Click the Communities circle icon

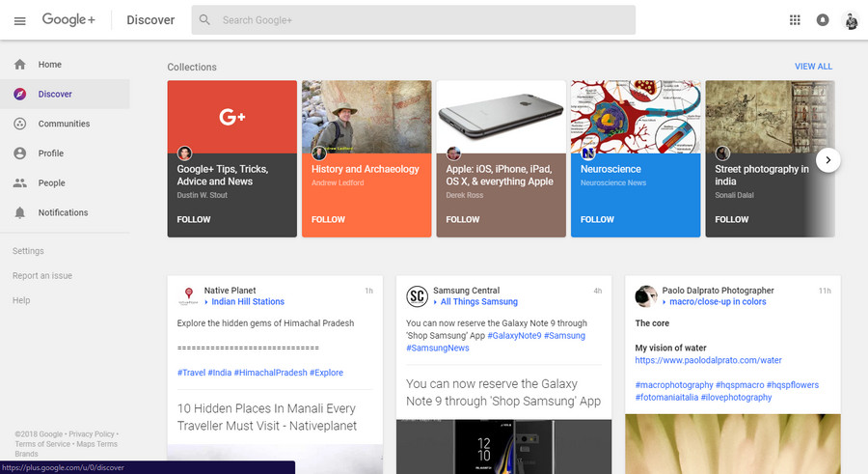[20, 124]
